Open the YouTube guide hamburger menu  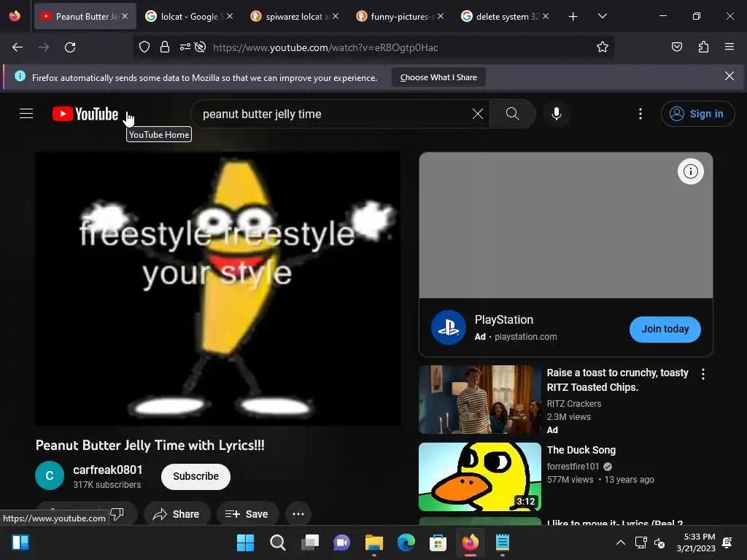(26, 114)
